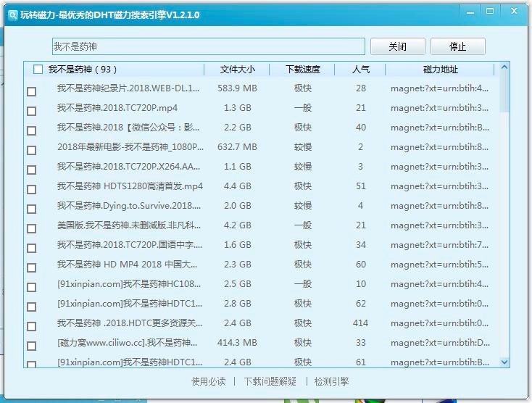Click the 一般 speed in the 1.3 GB row
This screenshot has width=532, height=403.
pyautogui.click(x=303, y=108)
